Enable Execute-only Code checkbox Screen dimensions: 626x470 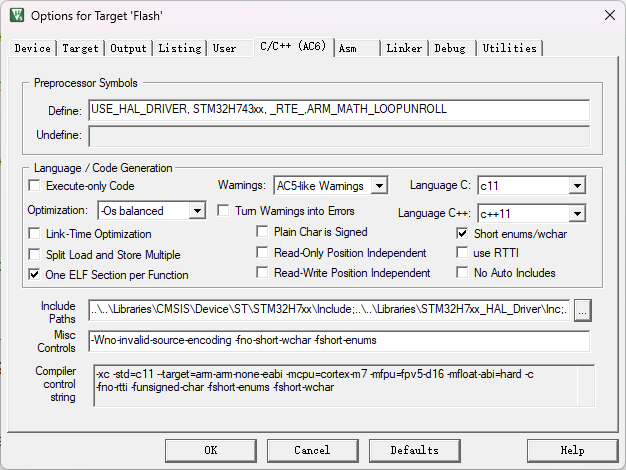click(35, 186)
